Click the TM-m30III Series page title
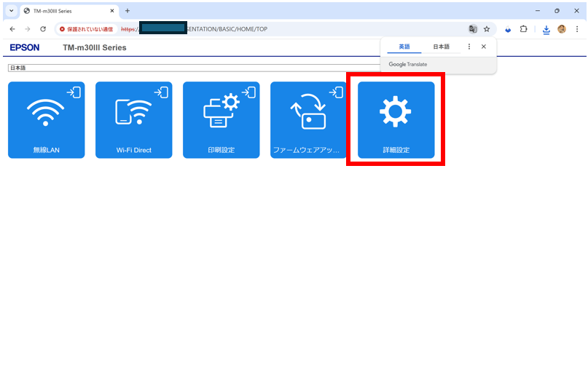Image resolution: width=588 pixels, height=369 pixels. tap(95, 47)
